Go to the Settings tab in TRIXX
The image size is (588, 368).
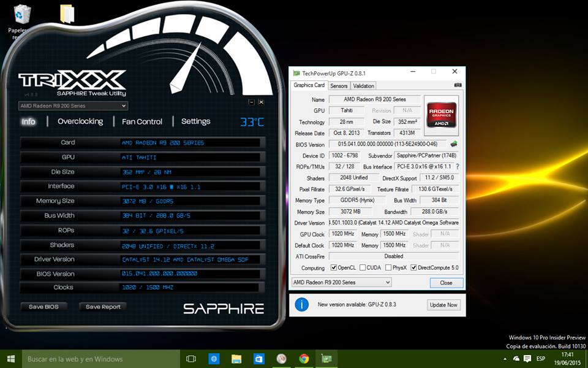coord(196,121)
